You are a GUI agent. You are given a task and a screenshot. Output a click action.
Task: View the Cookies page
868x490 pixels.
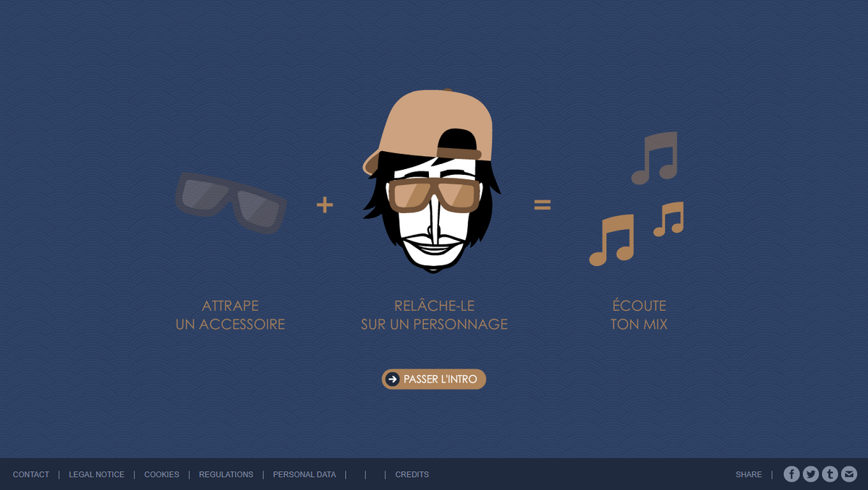pyautogui.click(x=161, y=475)
